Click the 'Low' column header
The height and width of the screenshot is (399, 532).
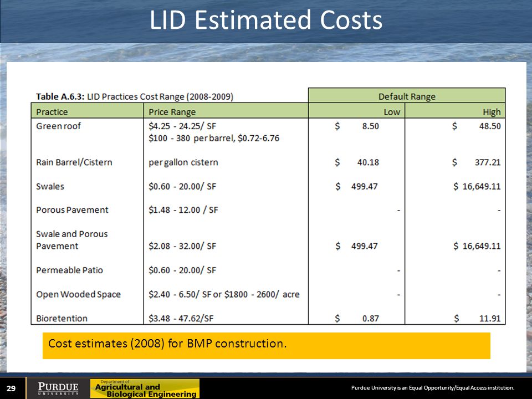click(x=356, y=111)
